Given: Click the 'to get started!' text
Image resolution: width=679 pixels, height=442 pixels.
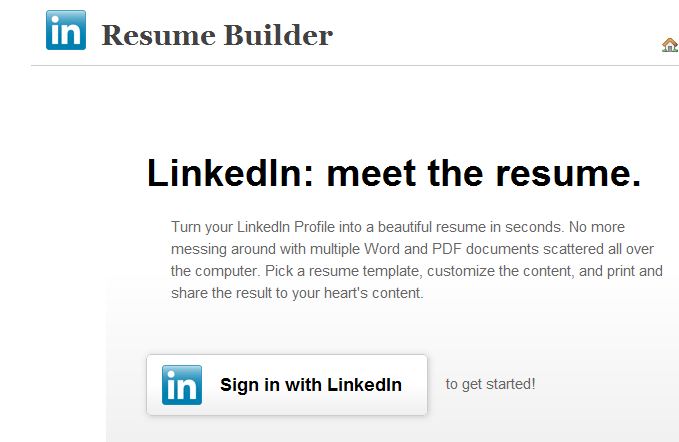Looking at the screenshot, I should pyautogui.click(x=491, y=384).
